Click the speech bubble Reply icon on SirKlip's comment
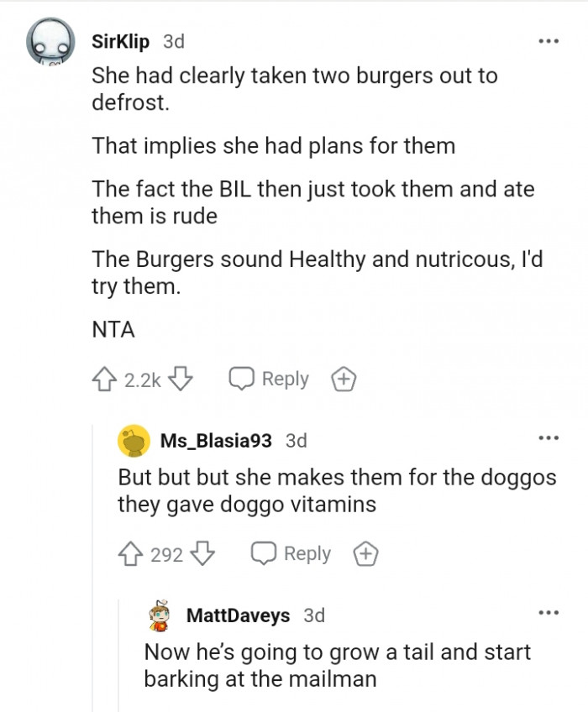Viewport: 588px width, 712px height. tap(242, 379)
